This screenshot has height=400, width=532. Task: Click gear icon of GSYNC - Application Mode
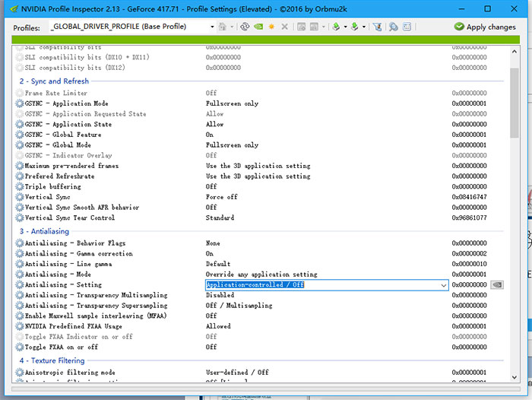pyautogui.click(x=20, y=103)
